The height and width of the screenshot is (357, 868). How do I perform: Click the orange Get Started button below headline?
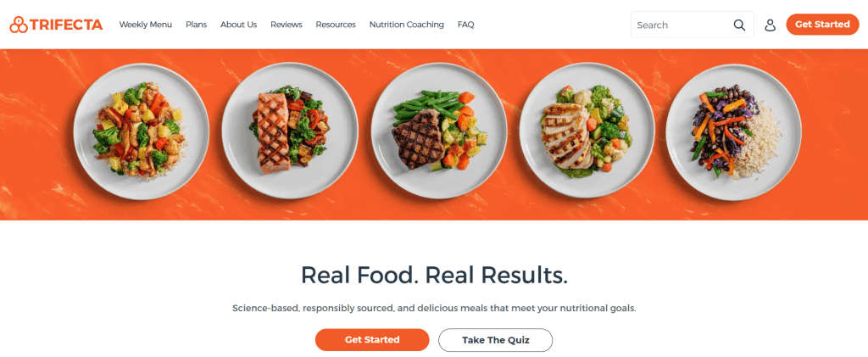372,340
